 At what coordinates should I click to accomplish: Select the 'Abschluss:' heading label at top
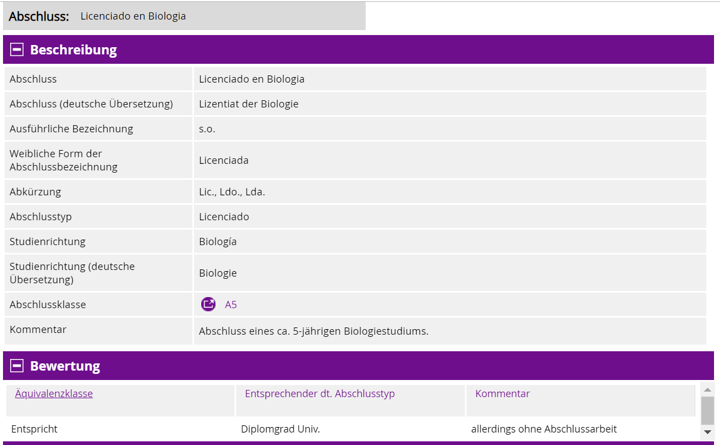tap(39, 16)
